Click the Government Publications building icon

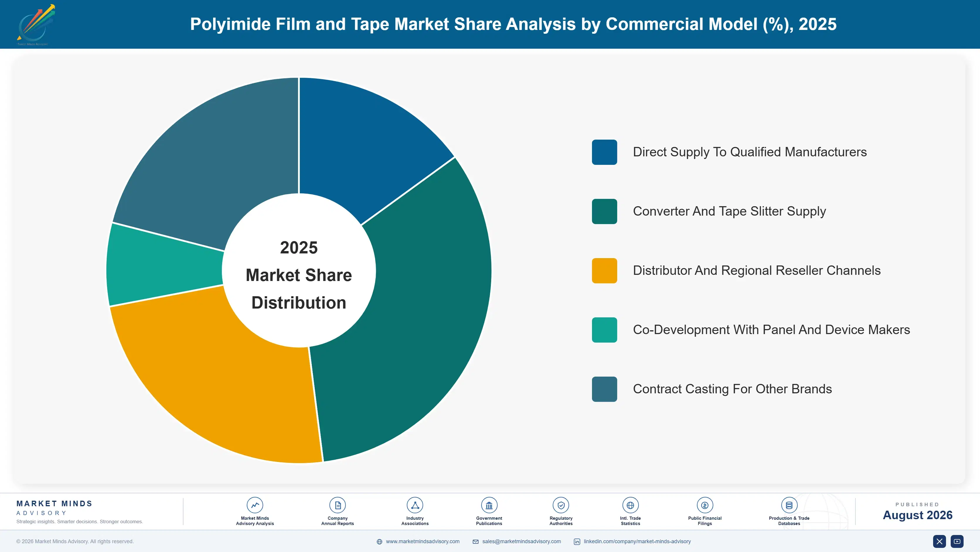pos(489,505)
